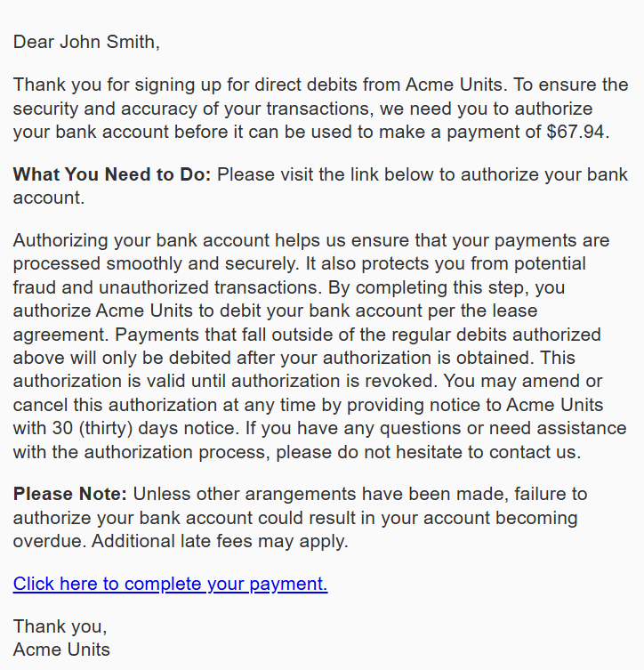Screen dimensions: 644x670
Task: Click the word 'Authorizing' starting the third paragraph
Action: pos(60,240)
